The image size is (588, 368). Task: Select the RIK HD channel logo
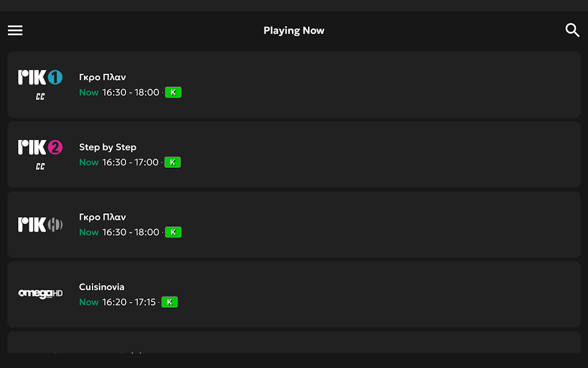point(40,224)
